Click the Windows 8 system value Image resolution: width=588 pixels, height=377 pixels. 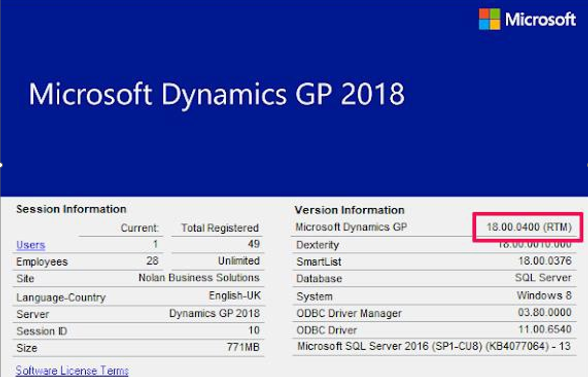[543, 295]
